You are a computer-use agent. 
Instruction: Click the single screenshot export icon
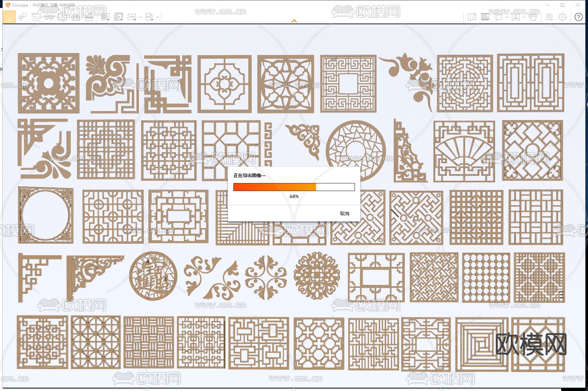coord(105,17)
